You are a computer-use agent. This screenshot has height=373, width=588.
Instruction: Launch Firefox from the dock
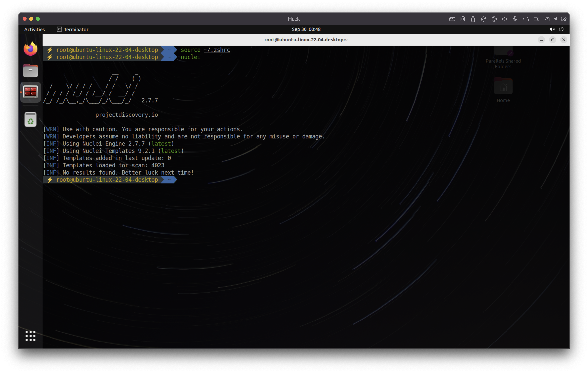(31, 49)
